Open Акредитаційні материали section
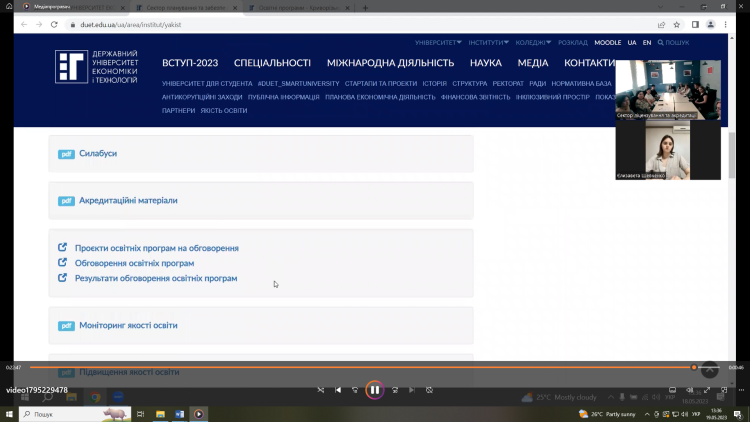This screenshot has width=750, height=422. pos(128,200)
